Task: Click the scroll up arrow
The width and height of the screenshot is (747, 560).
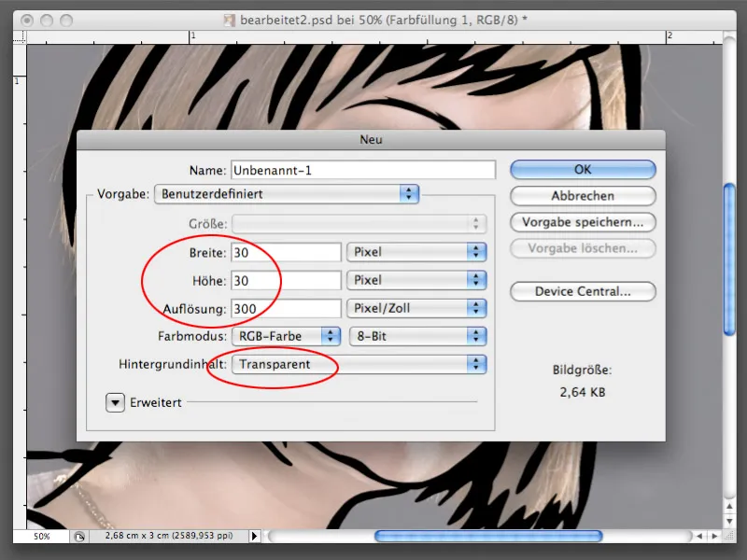Action: [729, 506]
